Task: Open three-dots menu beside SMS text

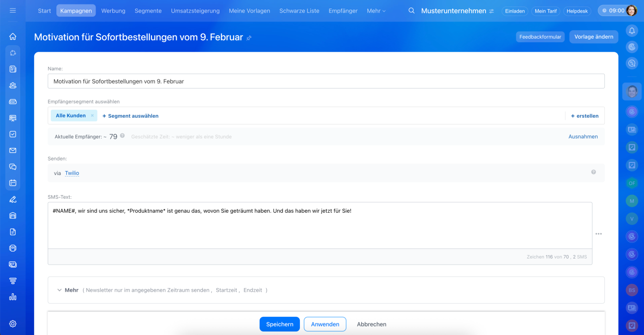Action: point(598,234)
